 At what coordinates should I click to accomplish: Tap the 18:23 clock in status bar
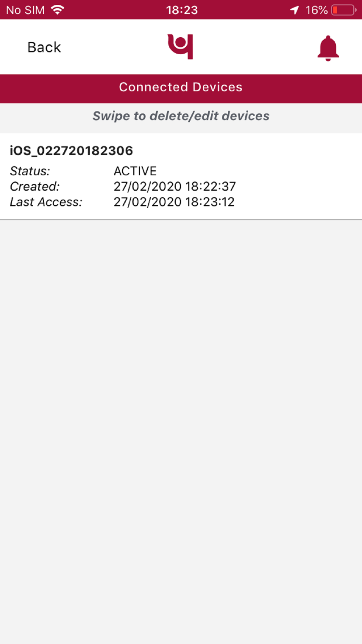(182, 10)
